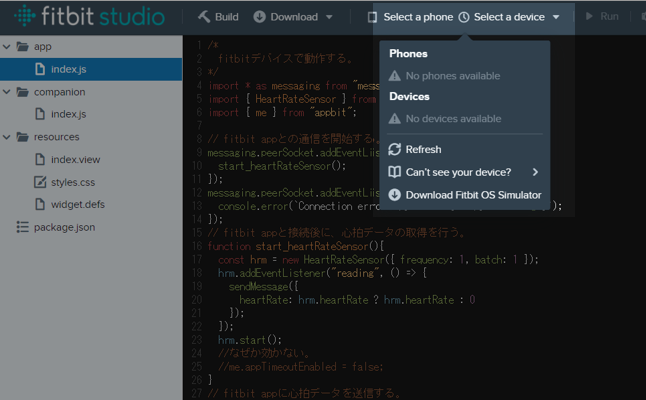Click the Devices section heading
646x400 pixels.
coord(410,96)
